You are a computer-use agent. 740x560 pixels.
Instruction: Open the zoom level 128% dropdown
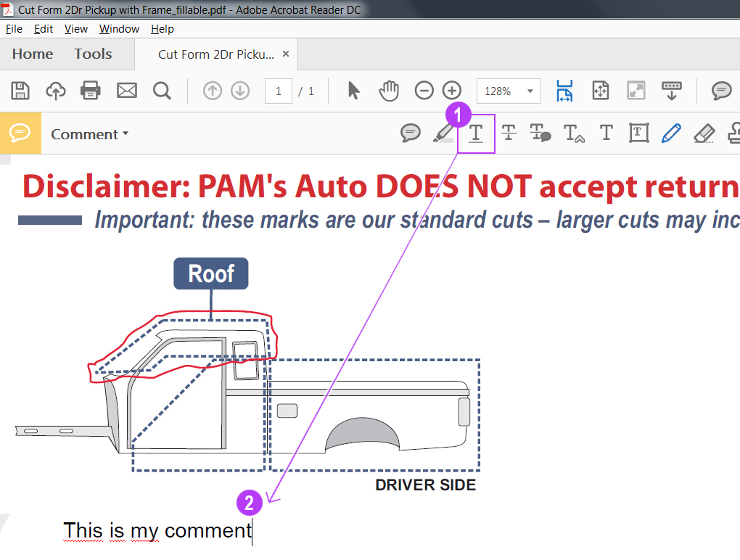(x=509, y=91)
